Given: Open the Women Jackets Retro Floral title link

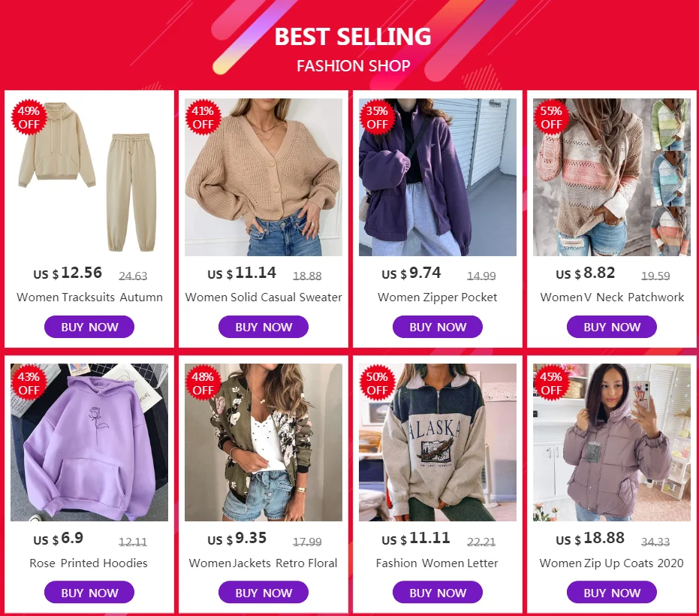Looking at the screenshot, I should [263, 563].
